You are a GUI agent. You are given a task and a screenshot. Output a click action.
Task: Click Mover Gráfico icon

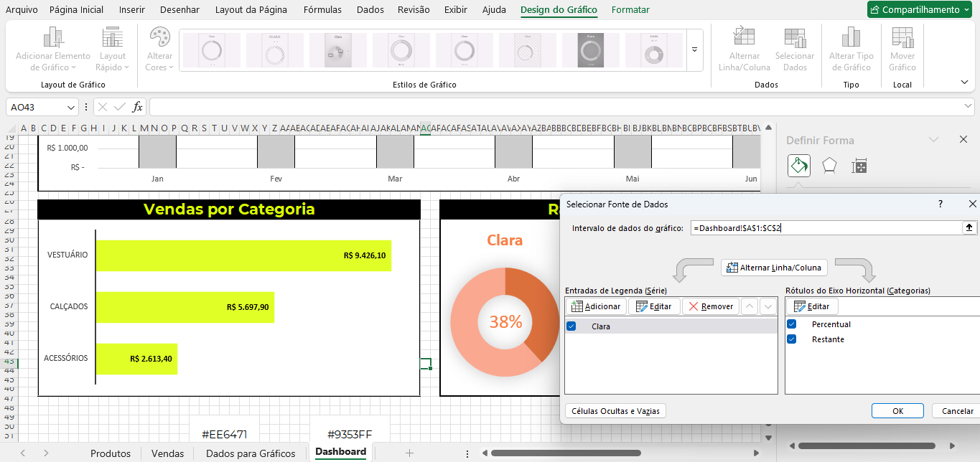click(902, 49)
